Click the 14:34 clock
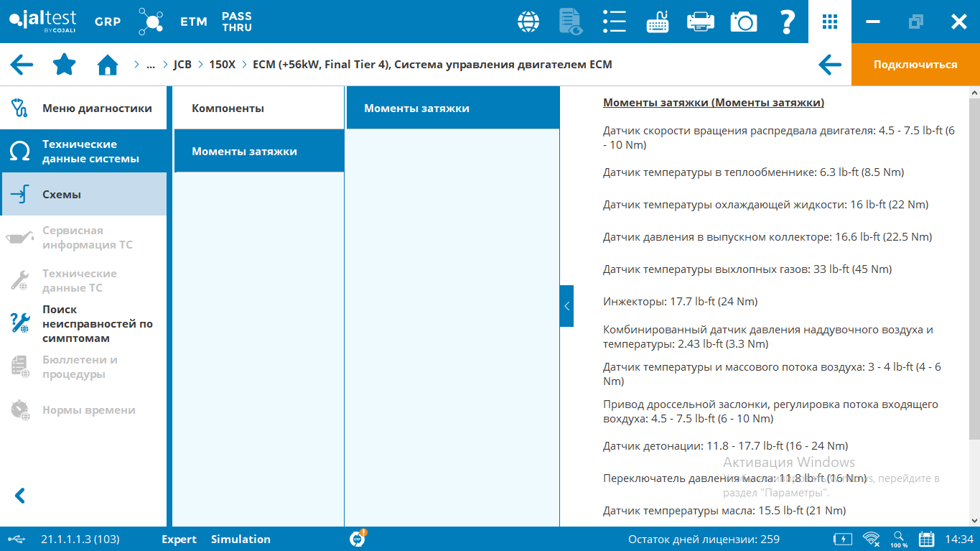The height and width of the screenshot is (551, 980). point(959,539)
